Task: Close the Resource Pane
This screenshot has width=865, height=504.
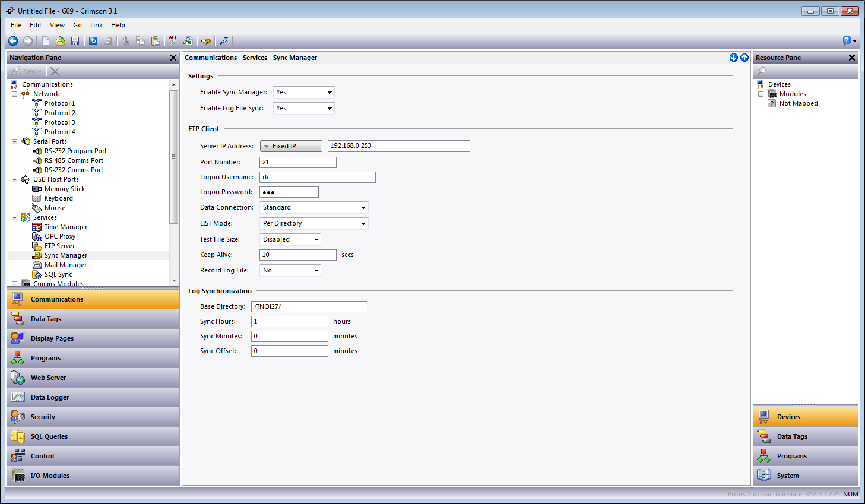Action: [852, 58]
